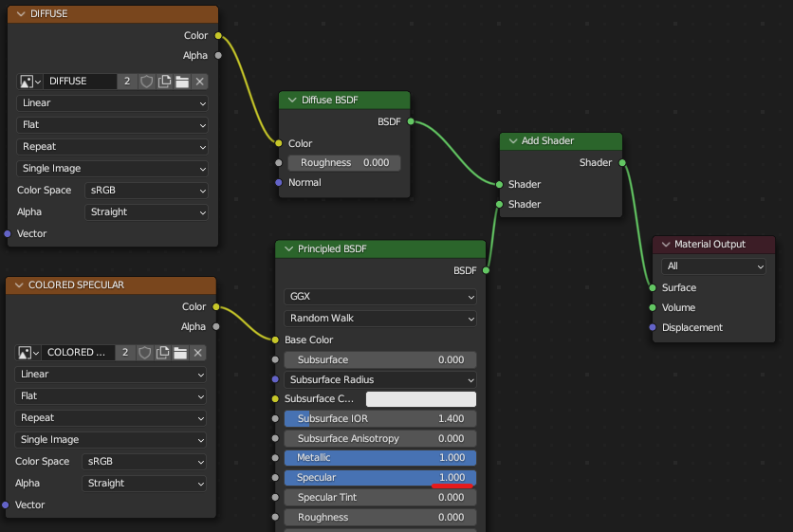Open image folder icon in COLORED SPECULAR node
Image resolution: width=793 pixels, height=532 pixels.
point(180,353)
